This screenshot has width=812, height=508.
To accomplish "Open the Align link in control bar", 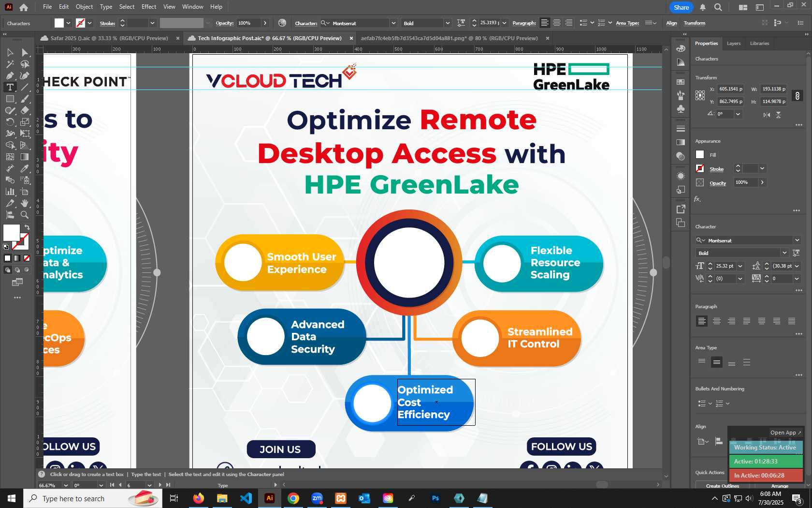I will pos(671,23).
